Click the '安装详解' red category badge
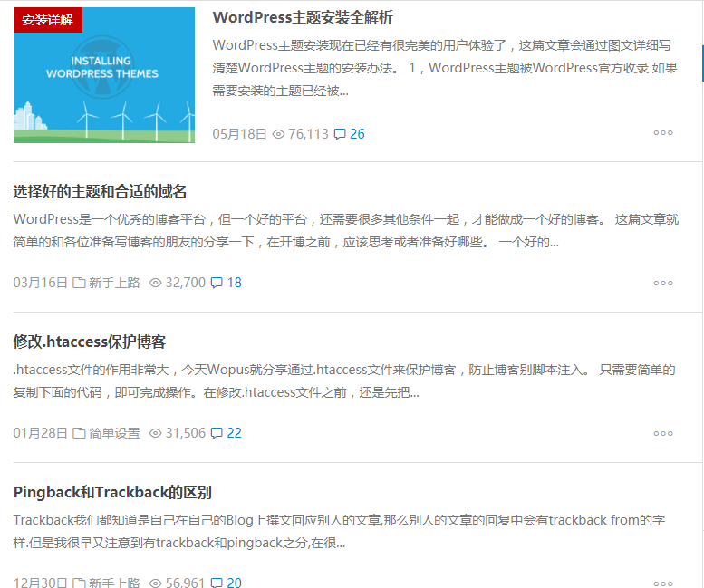The width and height of the screenshot is (704, 588). (48, 20)
